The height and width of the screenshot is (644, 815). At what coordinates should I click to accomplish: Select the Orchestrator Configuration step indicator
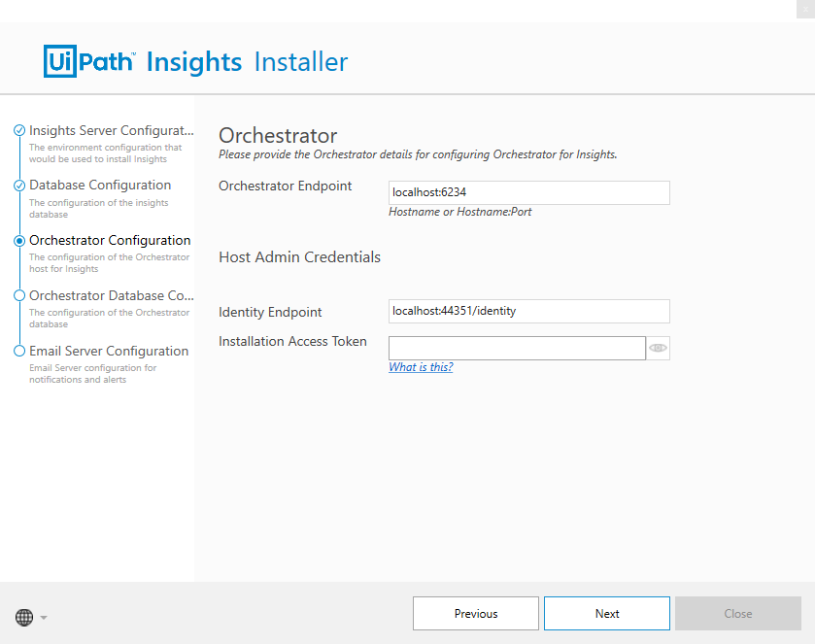pyautogui.click(x=19, y=241)
